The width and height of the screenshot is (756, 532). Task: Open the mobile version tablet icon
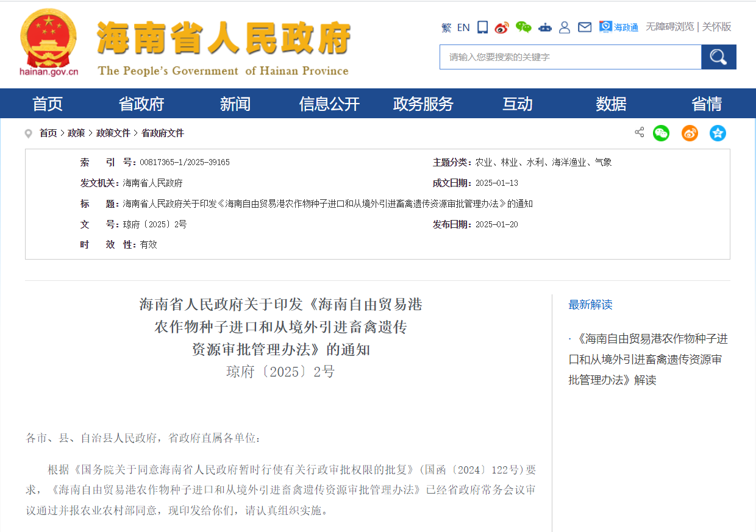482,27
